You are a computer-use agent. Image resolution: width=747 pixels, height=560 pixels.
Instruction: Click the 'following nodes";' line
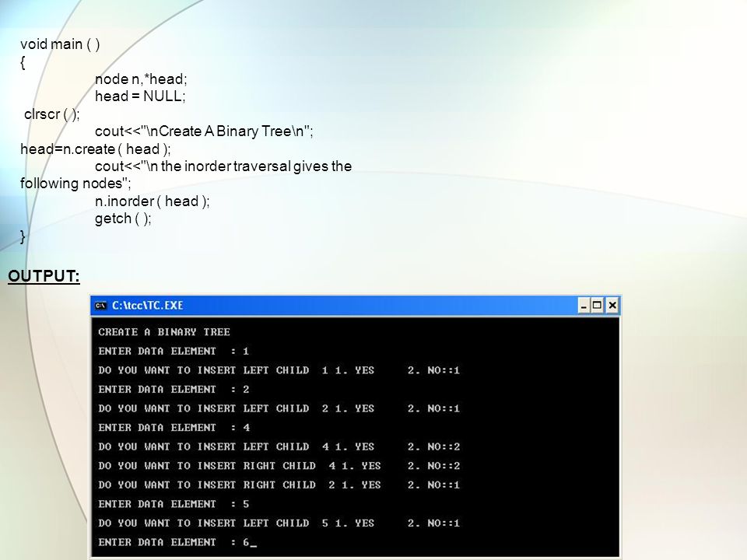click(75, 184)
